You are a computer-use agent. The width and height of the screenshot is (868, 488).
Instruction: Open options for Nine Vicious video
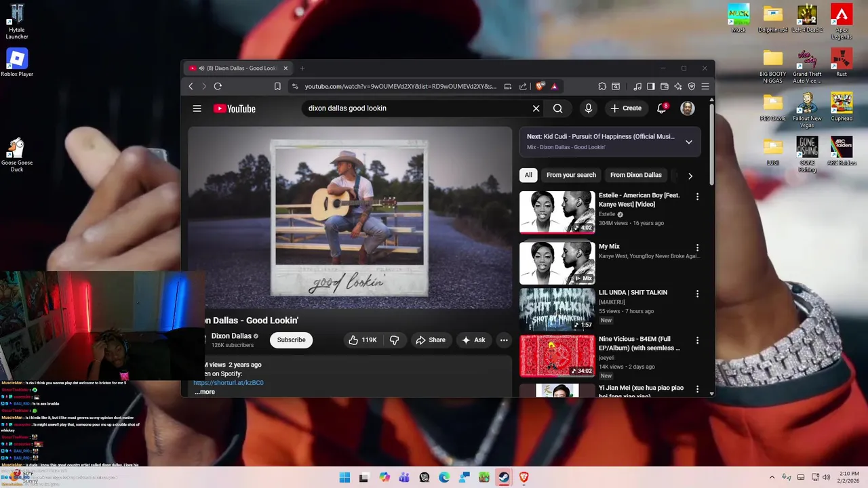click(x=697, y=340)
